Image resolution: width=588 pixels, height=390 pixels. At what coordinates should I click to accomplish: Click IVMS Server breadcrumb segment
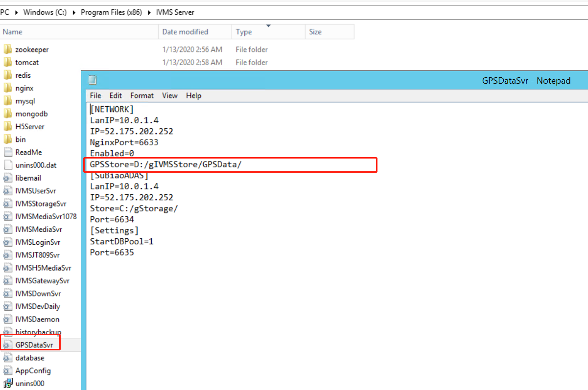175,13
